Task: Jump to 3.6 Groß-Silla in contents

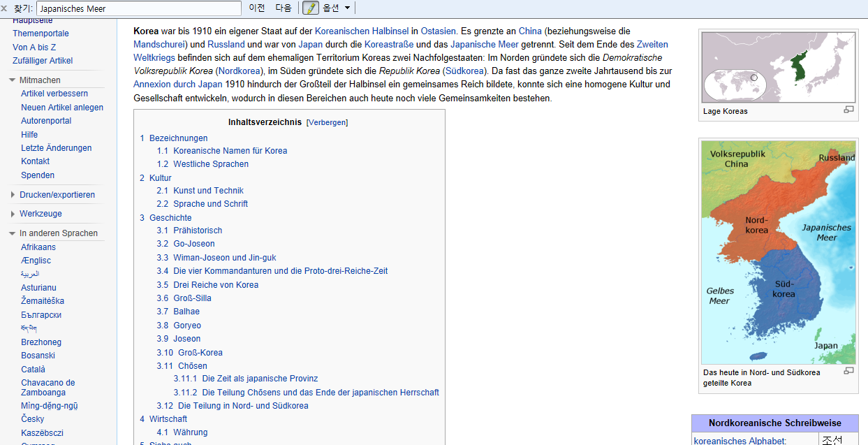Action: click(184, 298)
